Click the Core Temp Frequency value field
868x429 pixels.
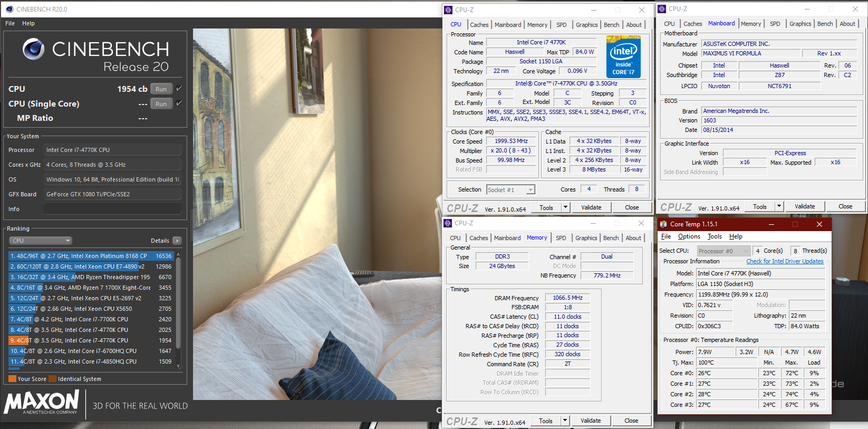tap(760, 294)
